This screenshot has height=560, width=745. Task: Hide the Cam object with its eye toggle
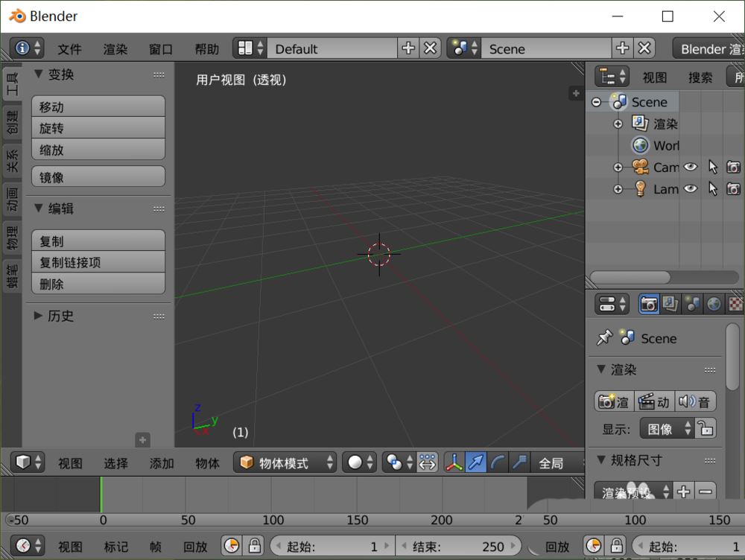(690, 167)
